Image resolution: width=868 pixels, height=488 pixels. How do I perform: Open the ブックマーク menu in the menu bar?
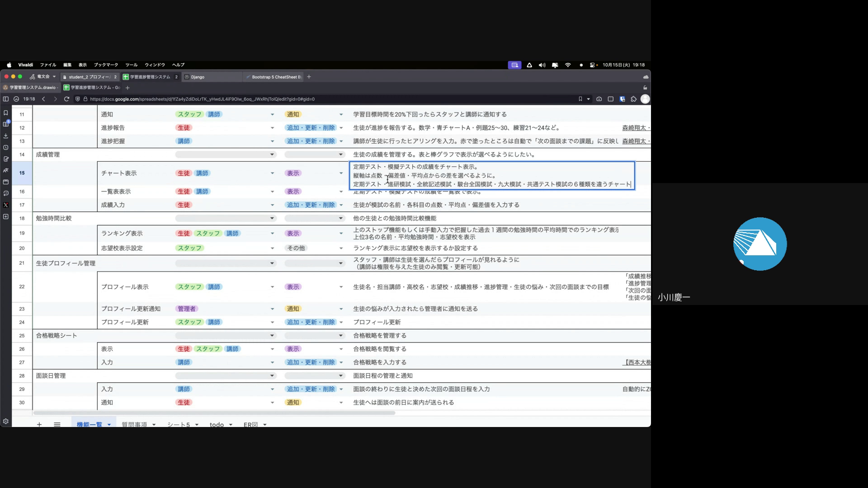pyautogui.click(x=106, y=65)
